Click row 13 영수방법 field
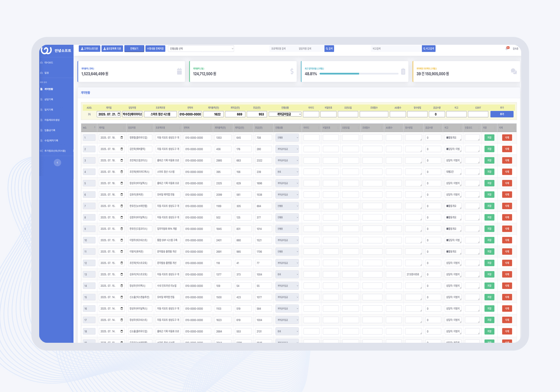Screen dimensions: 560x392 [x=414, y=275]
